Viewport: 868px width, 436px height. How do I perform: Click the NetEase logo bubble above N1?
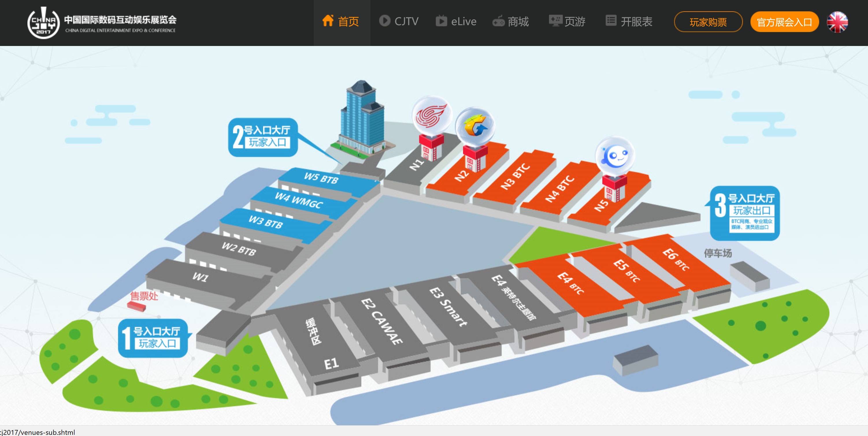point(432,116)
